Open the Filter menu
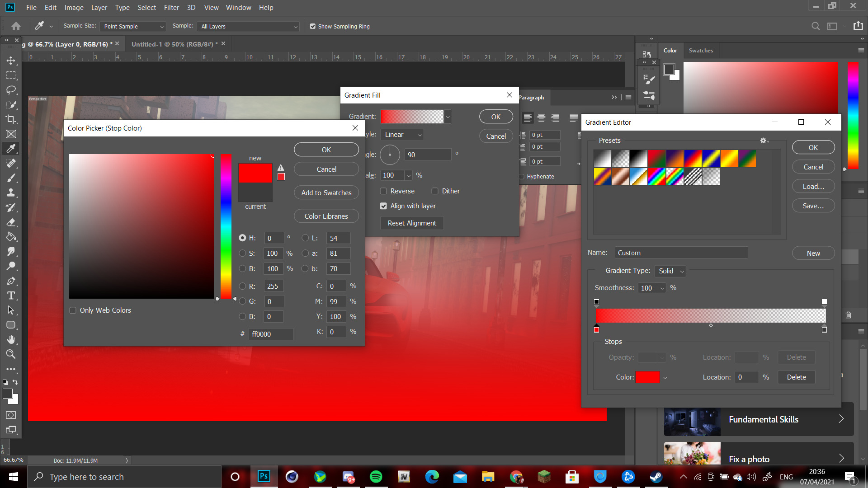 click(x=171, y=8)
